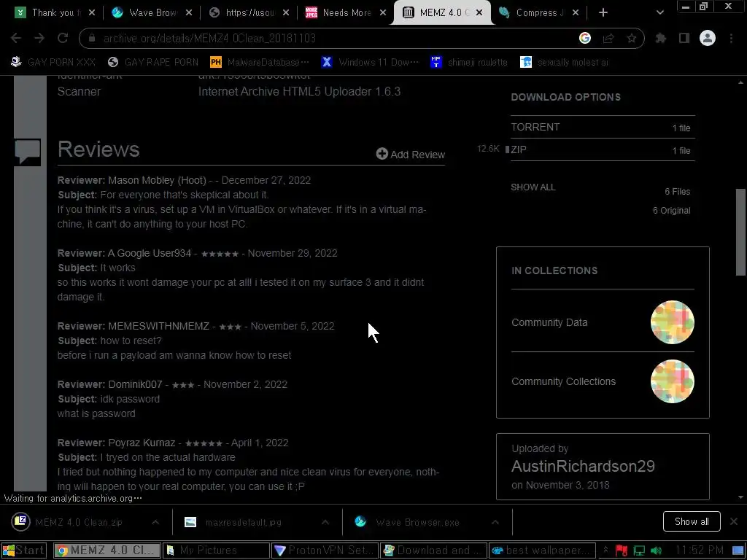The height and width of the screenshot is (560, 747).
Task: Close the MEMZ 4.0 tab
Action: tap(479, 12)
